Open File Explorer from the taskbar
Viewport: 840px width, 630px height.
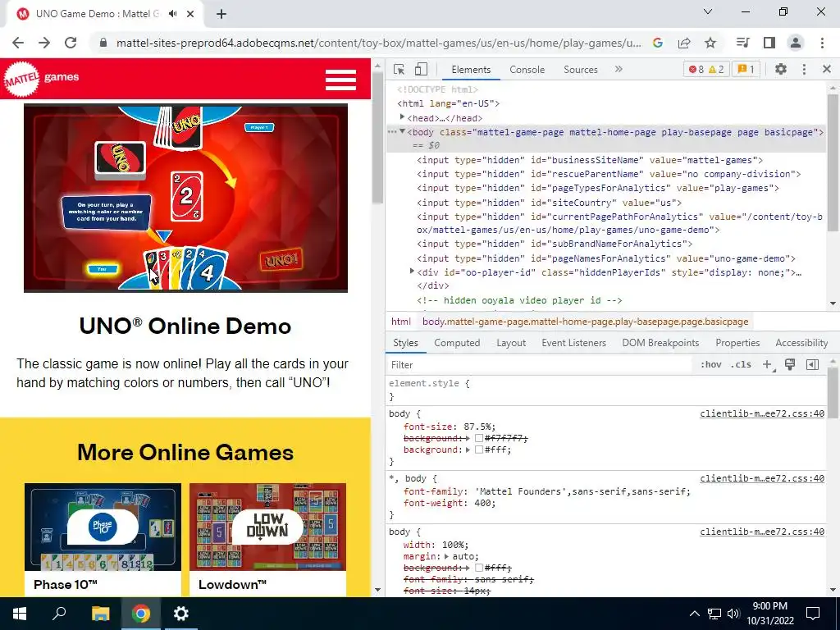pos(100,614)
